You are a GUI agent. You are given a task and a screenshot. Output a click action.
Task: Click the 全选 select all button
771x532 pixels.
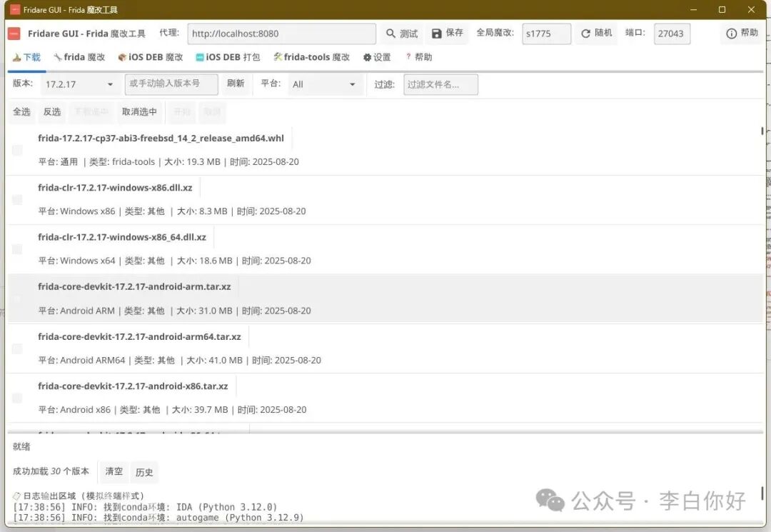point(21,111)
